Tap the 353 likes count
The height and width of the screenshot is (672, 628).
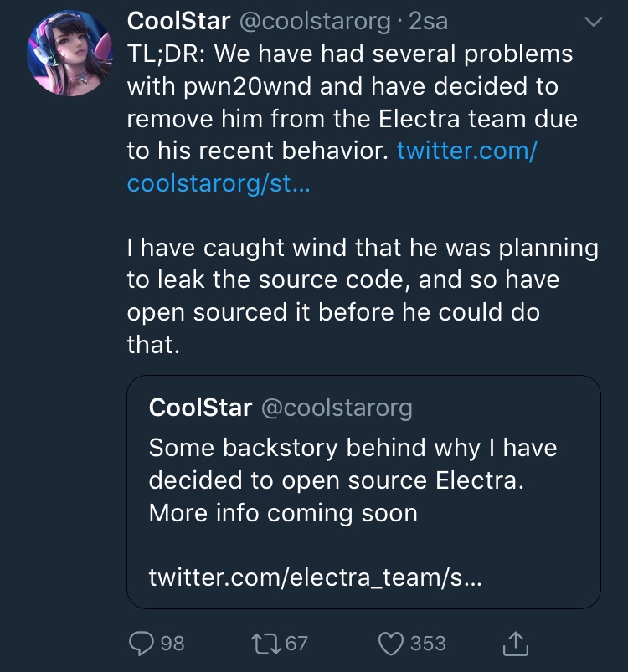(428, 643)
